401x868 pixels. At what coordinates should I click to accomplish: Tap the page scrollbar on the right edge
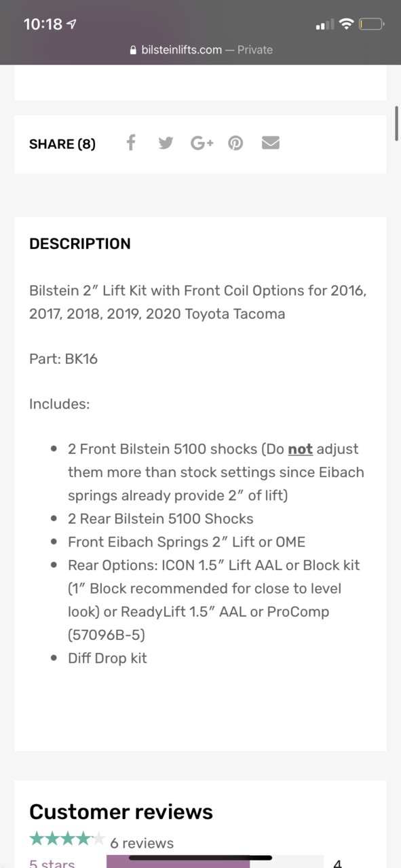[x=396, y=123]
